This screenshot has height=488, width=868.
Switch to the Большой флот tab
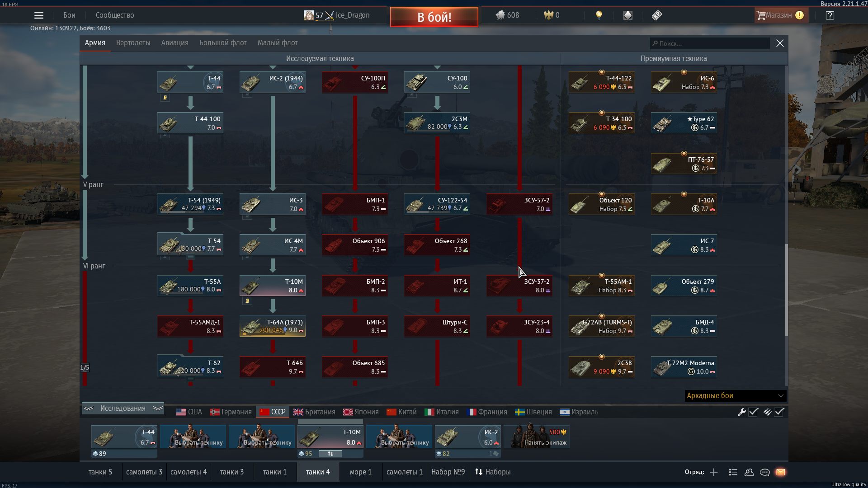223,43
